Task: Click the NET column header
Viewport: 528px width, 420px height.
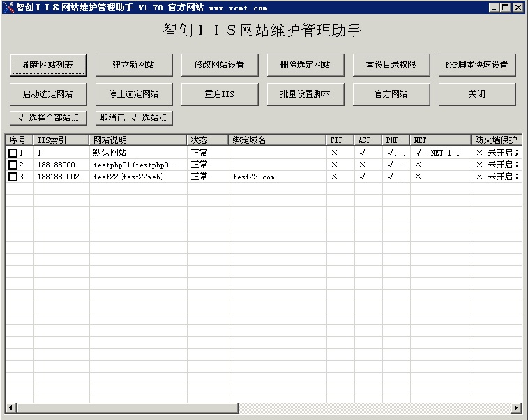Action: click(x=440, y=140)
